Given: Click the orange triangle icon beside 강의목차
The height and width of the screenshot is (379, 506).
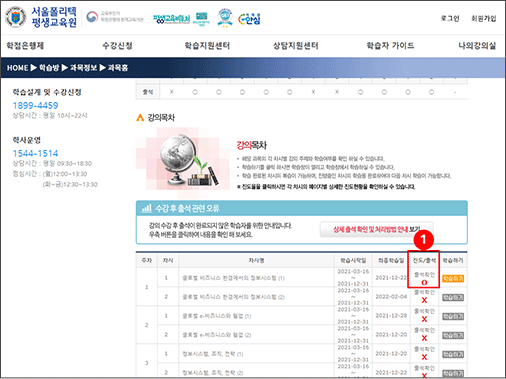Looking at the screenshot, I should (x=140, y=117).
